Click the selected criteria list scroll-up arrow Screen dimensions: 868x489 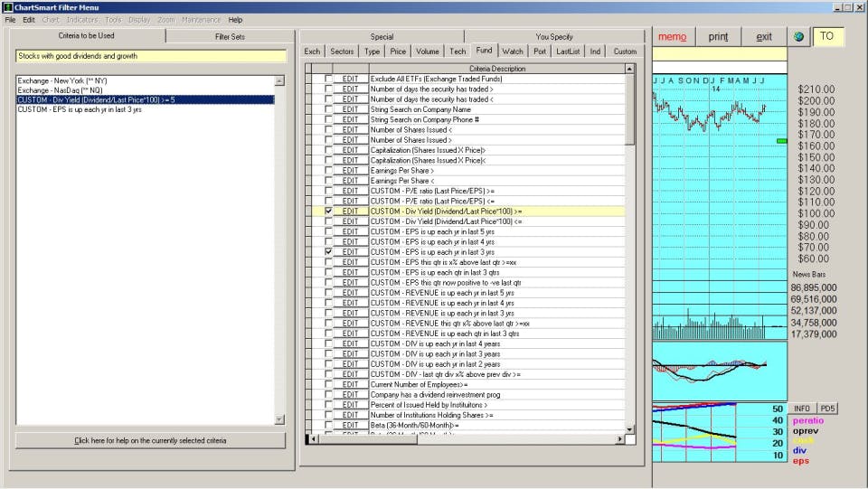279,80
